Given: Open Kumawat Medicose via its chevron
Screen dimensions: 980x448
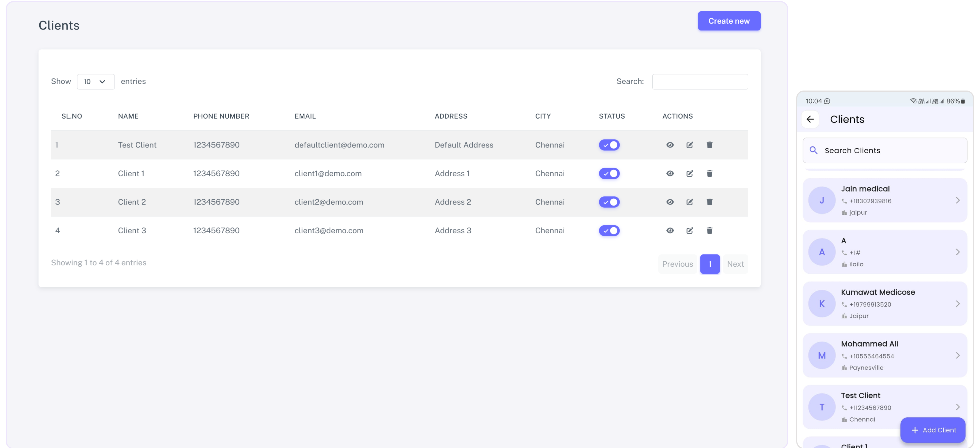Looking at the screenshot, I should 957,304.
